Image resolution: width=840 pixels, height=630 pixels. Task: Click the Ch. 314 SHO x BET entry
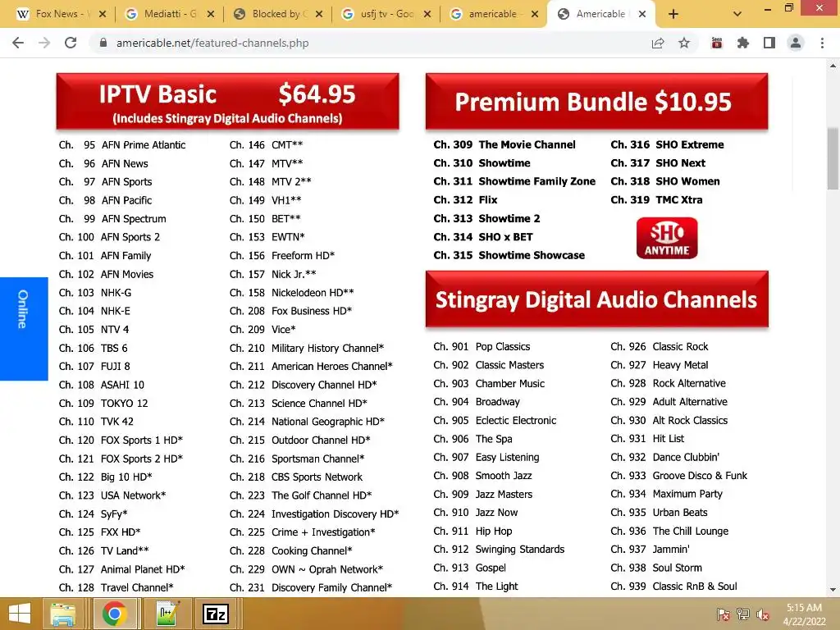[483, 237]
